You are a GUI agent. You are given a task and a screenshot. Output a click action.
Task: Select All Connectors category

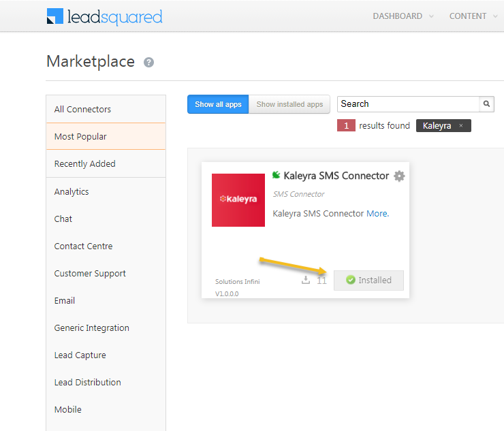coord(106,109)
